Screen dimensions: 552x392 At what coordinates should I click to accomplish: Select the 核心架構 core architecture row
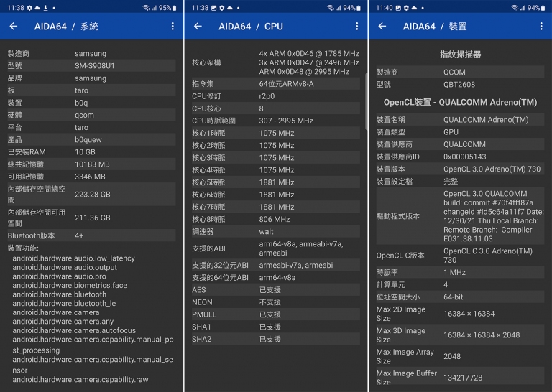point(276,62)
